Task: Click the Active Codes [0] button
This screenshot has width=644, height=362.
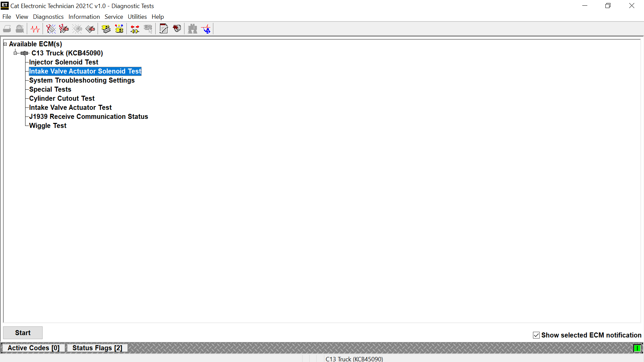Action: click(x=34, y=348)
